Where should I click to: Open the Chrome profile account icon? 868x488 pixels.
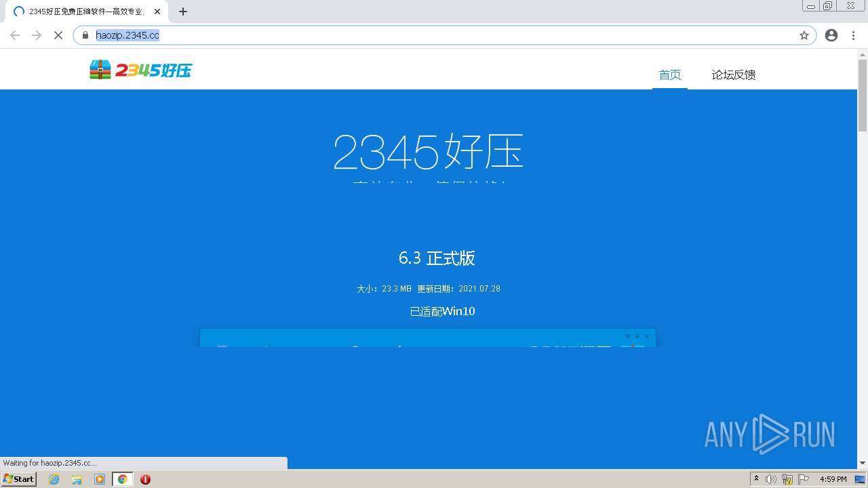click(x=831, y=35)
